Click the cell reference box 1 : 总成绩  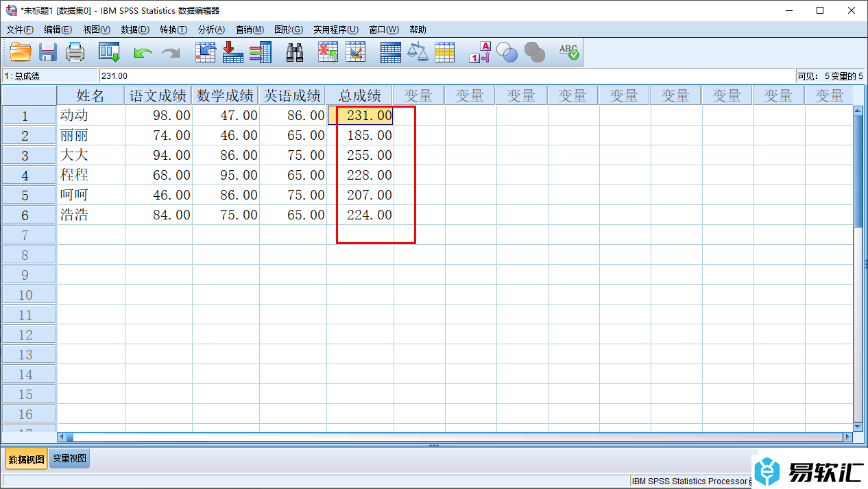(x=50, y=76)
